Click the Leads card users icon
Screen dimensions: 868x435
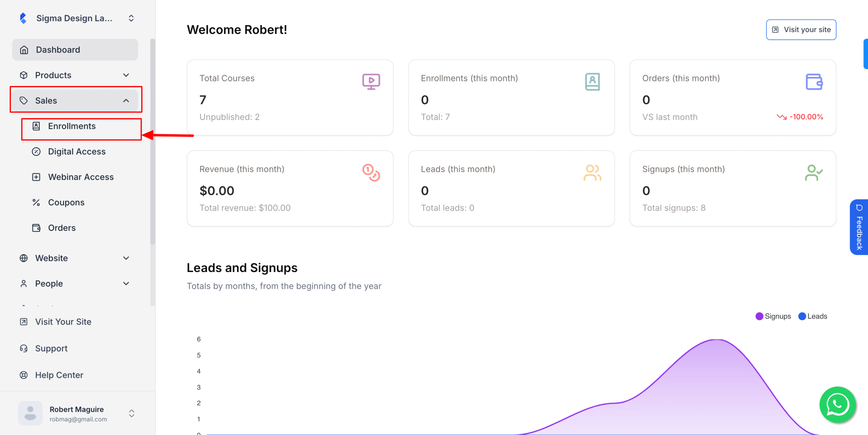pyautogui.click(x=592, y=173)
